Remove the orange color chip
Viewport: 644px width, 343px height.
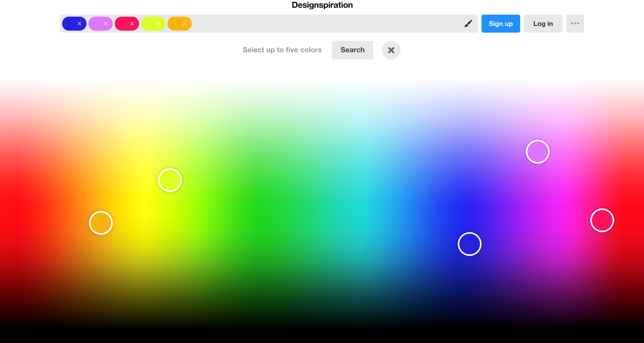point(185,24)
